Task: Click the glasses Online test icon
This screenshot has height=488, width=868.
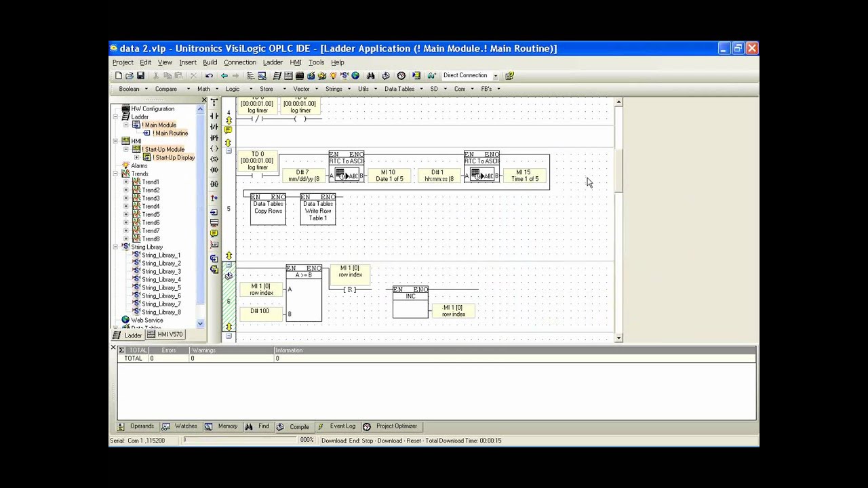Action: tap(431, 75)
